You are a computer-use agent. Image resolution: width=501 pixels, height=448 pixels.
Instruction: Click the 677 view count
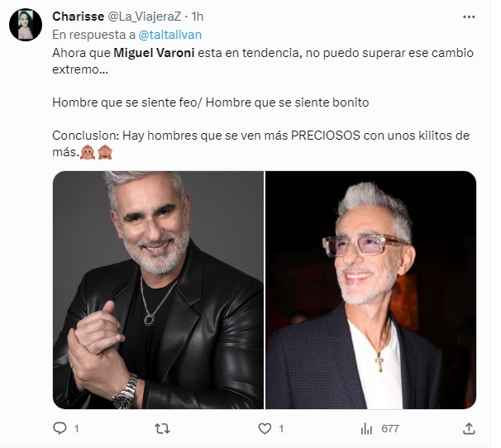[390, 428]
